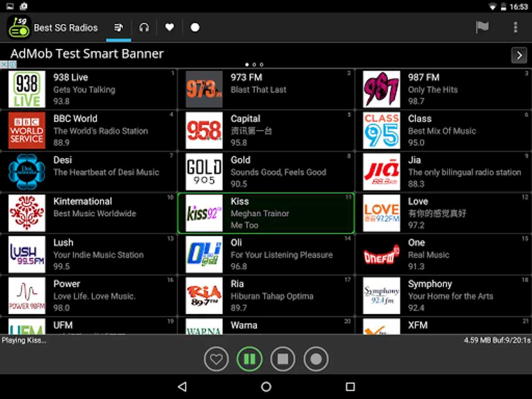Click the 'Best SG Radios' title
The width and height of the screenshot is (532, 399).
66,27
